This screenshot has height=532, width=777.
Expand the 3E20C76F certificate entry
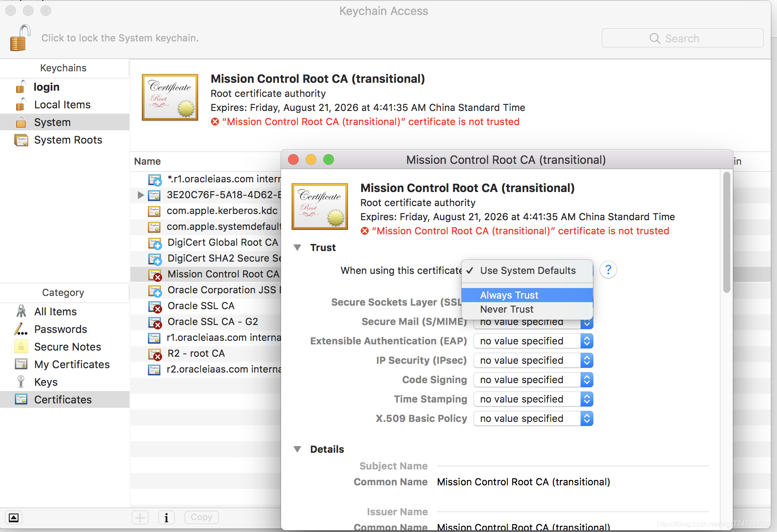[x=140, y=195]
